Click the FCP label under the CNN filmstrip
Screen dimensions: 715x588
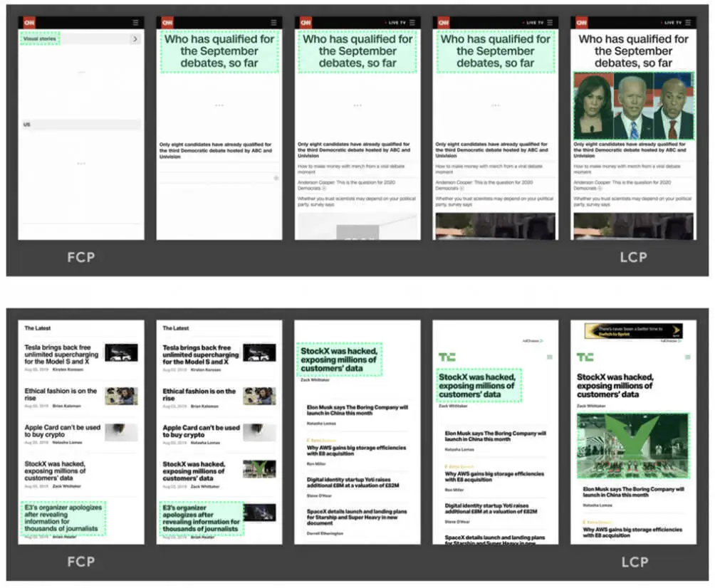80,258
